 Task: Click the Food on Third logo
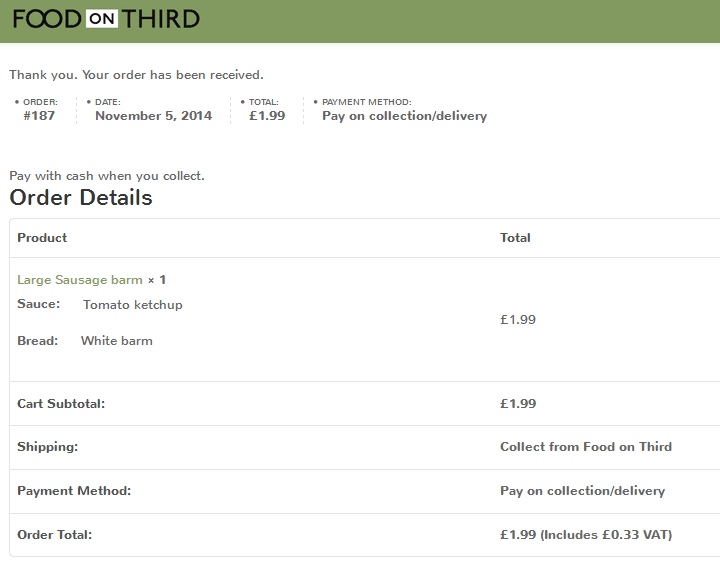tap(106, 19)
